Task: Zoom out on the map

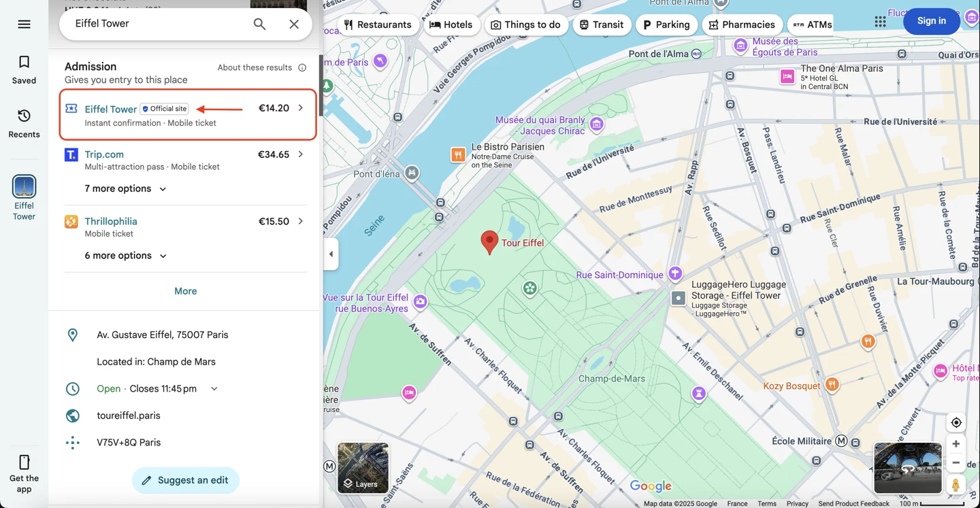Action: coord(956,462)
